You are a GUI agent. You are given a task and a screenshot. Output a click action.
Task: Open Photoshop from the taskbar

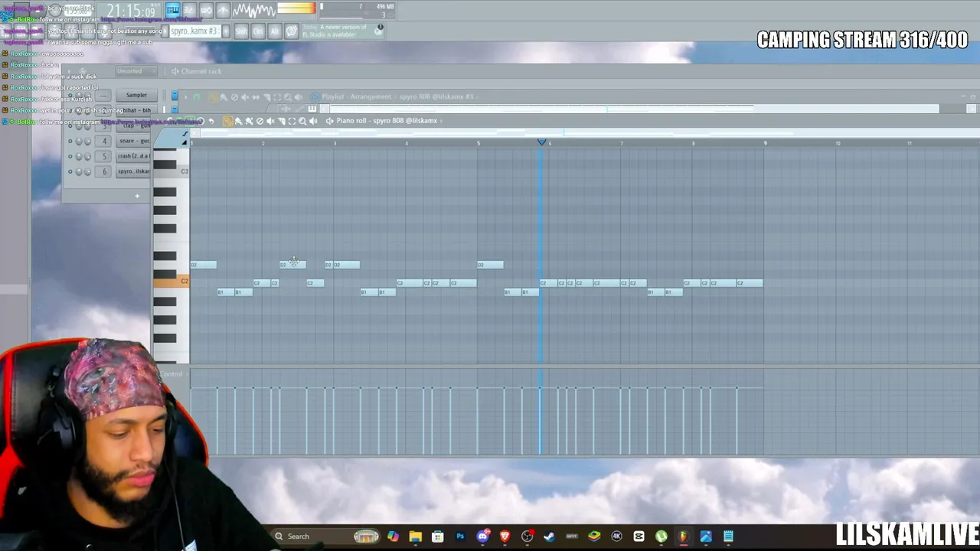tap(460, 536)
